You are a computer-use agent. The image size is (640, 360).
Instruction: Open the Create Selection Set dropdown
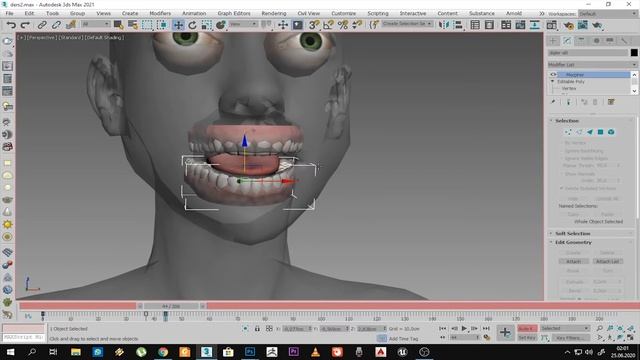click(407, 24)
